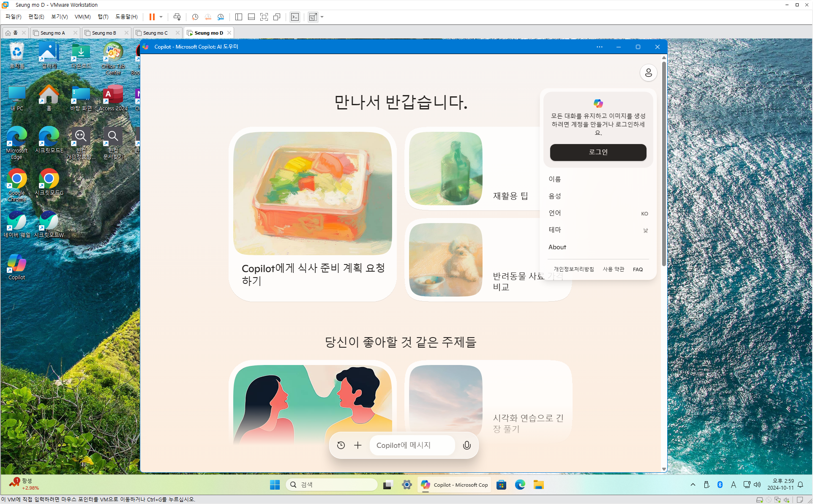The height and width of the screenshot is (504, 813).
Task: Change 테마 setting in profile menu
Action: 598,230
